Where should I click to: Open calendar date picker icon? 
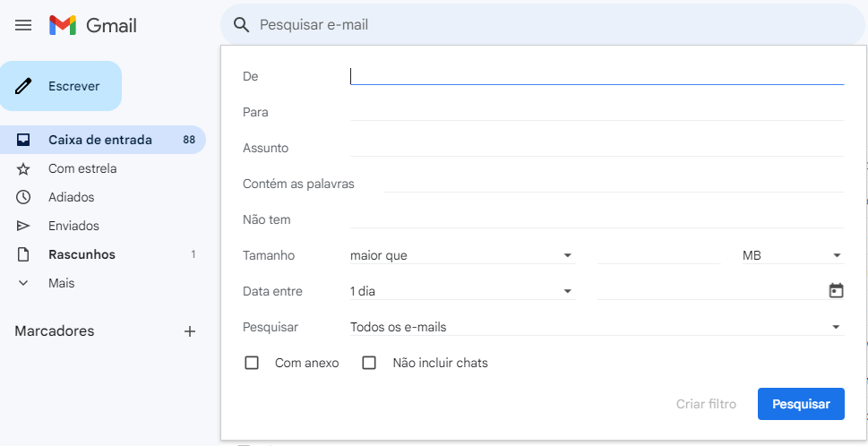[837, 291]
